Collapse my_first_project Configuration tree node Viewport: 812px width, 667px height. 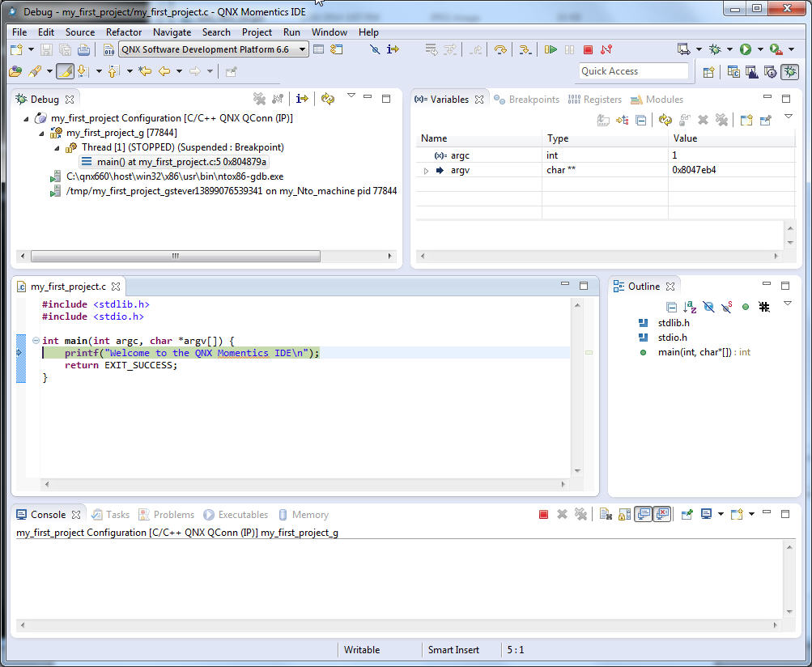26,119
